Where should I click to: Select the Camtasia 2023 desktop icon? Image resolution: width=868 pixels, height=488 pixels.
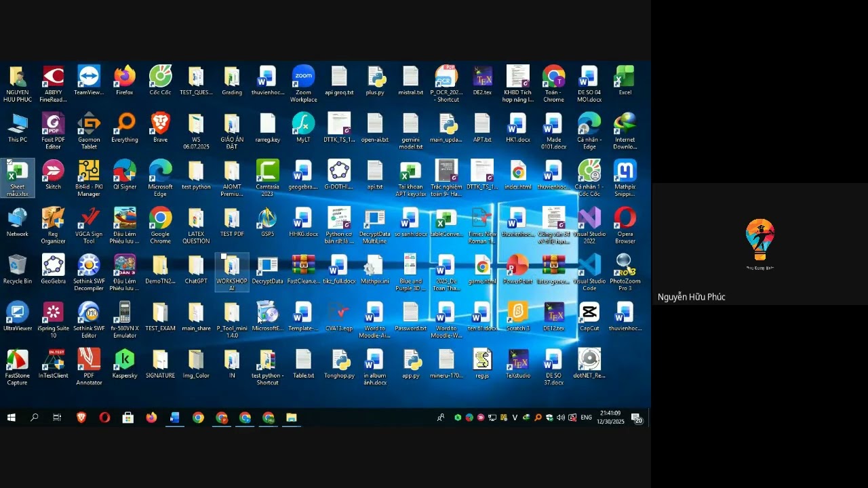click(x=267, y=178)
